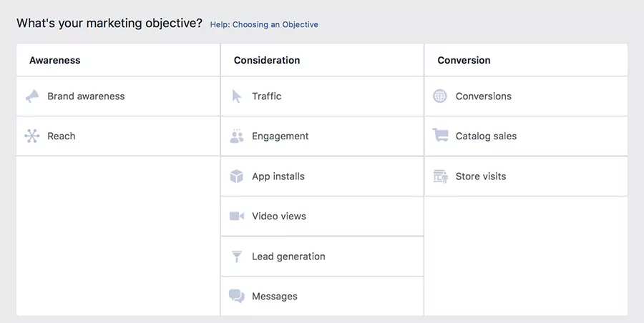The height and width of the screenshot is (323, 644).
Task: Click the Messages chat bubbles icon
Action: pos(237,296)
